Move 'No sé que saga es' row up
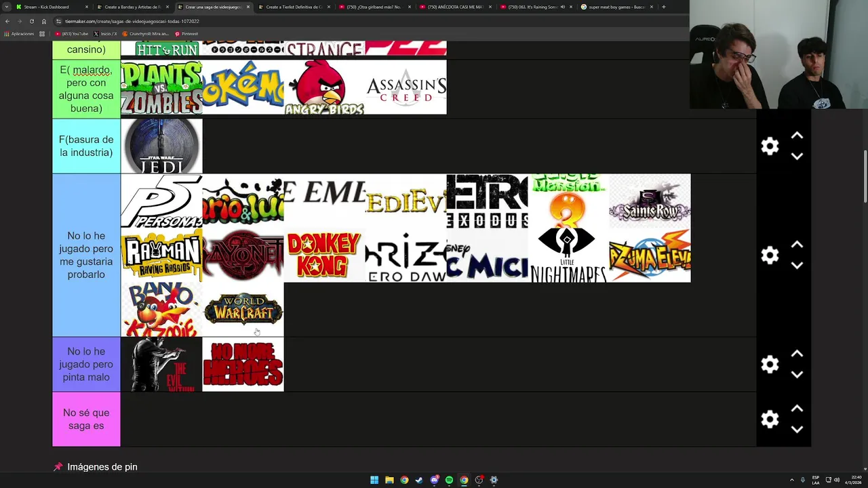Viewport: 868px width, 488px height. [797, 409]
